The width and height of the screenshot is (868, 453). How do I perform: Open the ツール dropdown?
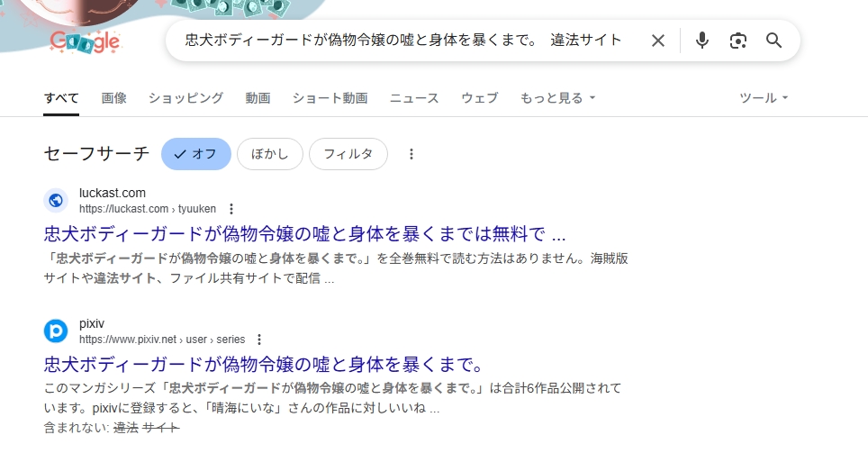[764, 98]
